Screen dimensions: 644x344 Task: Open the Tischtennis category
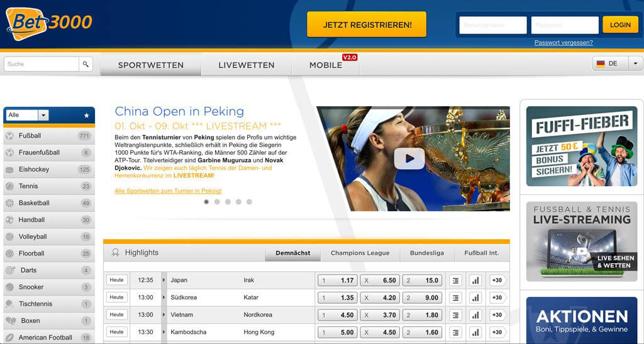[x=49, y=304]
